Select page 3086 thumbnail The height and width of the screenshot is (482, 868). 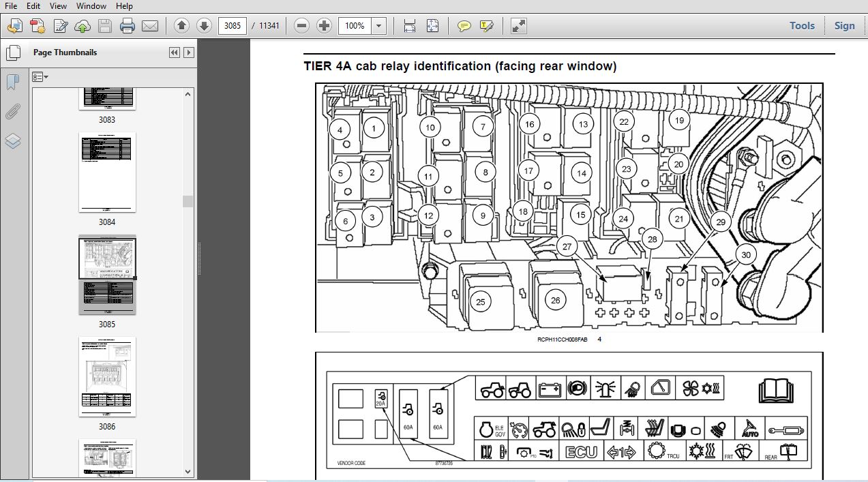pyautogui.click(x=107, y=376)
